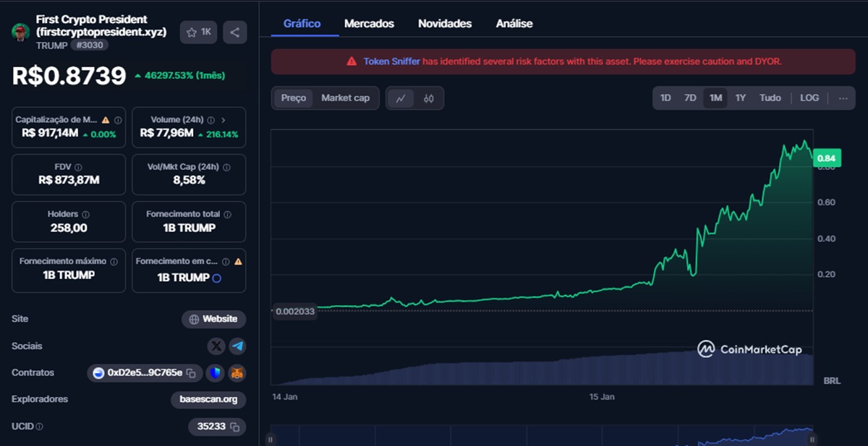Switch chart to candlestick view

429,98
